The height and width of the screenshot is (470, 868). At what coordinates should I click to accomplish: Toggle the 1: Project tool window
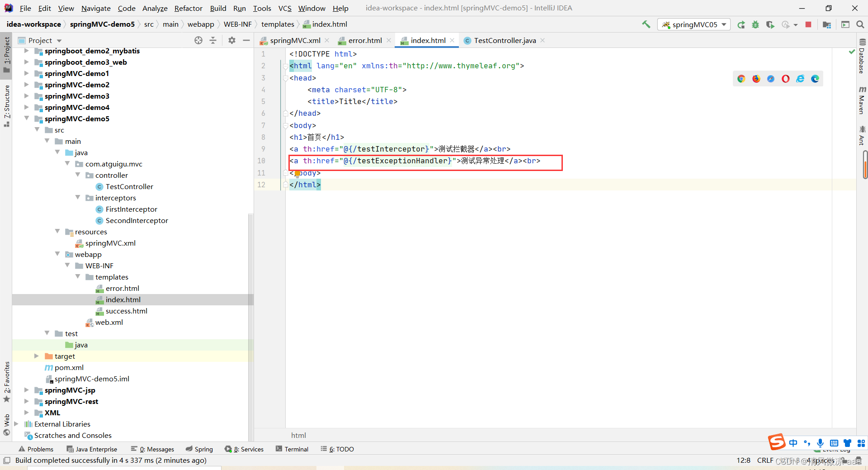[6, 54]
